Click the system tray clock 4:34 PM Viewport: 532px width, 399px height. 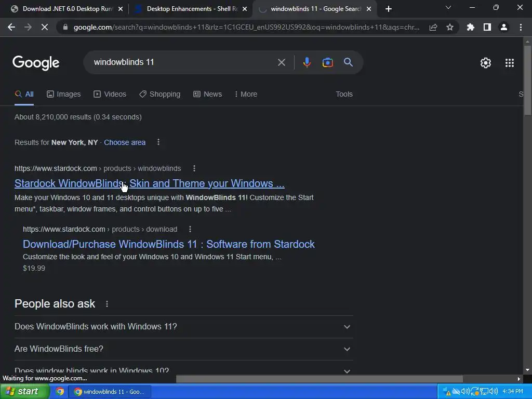click(512, 392)
